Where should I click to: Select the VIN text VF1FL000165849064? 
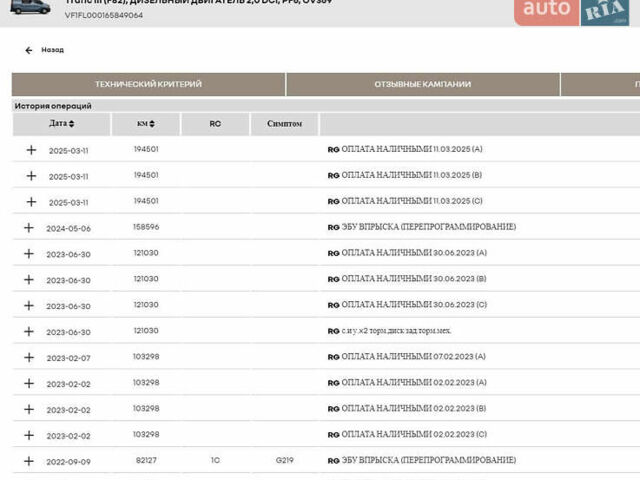(x=104, y=16)
